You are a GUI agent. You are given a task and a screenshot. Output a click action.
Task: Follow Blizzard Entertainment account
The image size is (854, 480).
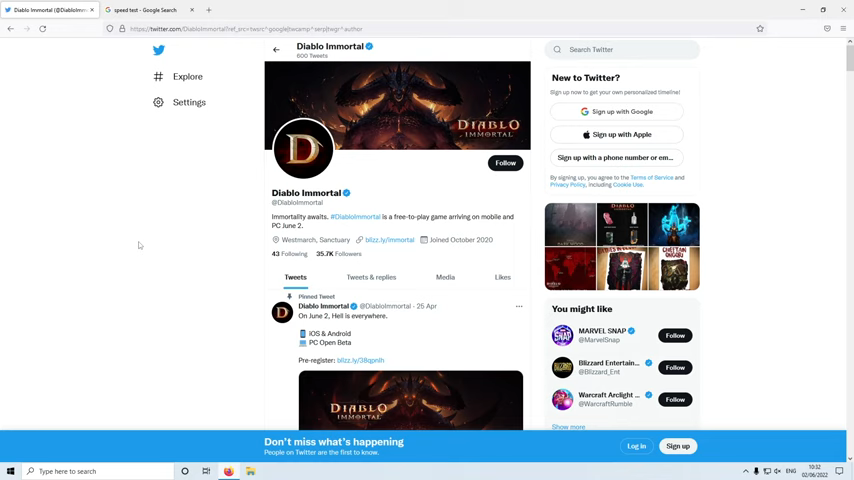point(675,368)
